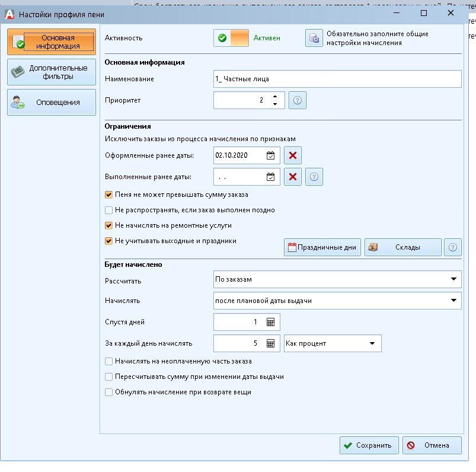This screenshot has width=476, height=472.
Task: Open calendar picker for Оформленные ранее даты
Action: point(271,156)
